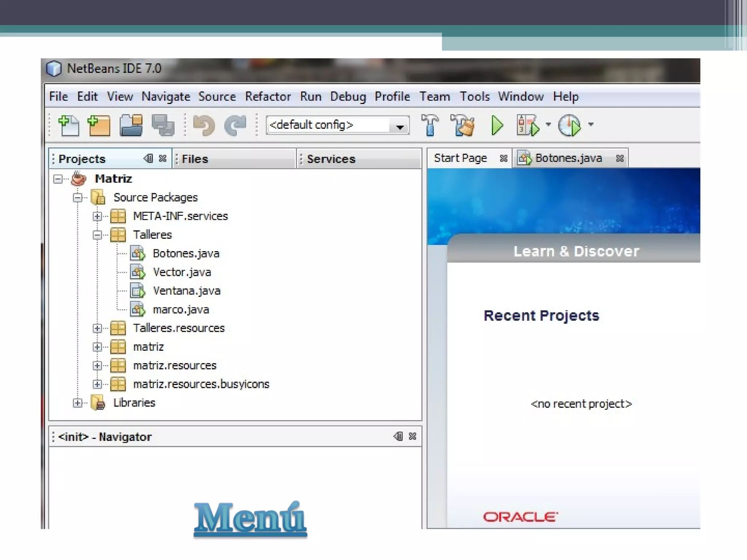Click the Profile Project clock icon
Screen dimensions: 747x560
[569, 125]
